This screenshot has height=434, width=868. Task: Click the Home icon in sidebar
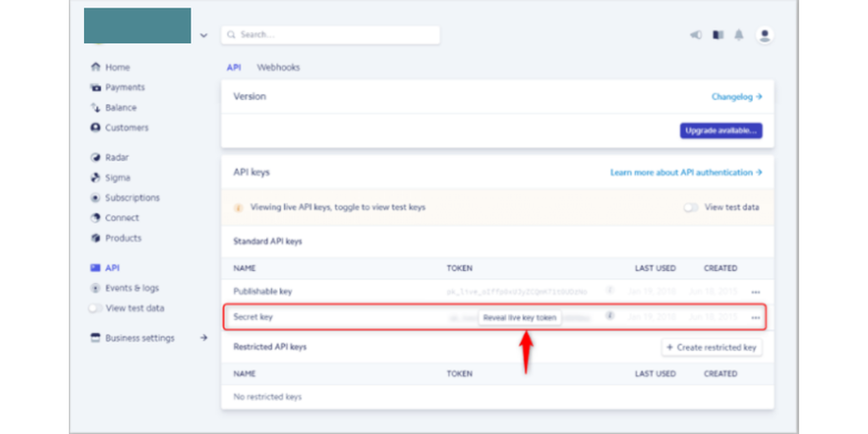tap(95, 67)
